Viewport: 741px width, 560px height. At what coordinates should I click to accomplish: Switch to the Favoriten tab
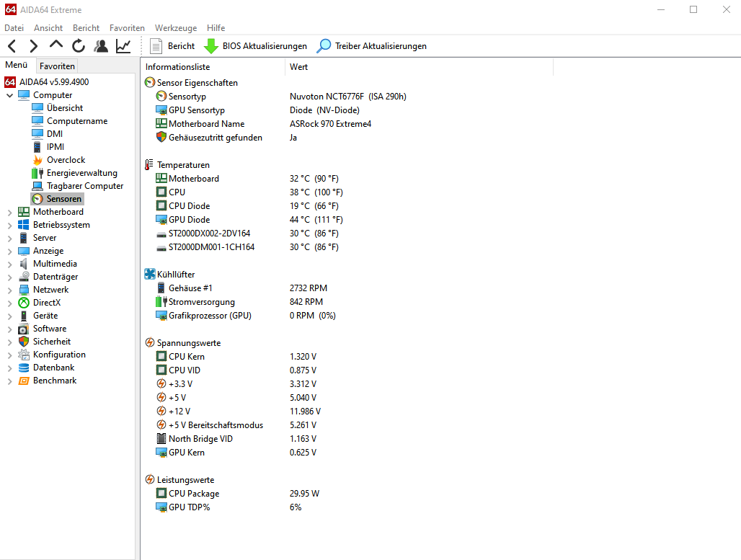pos(57,66)
